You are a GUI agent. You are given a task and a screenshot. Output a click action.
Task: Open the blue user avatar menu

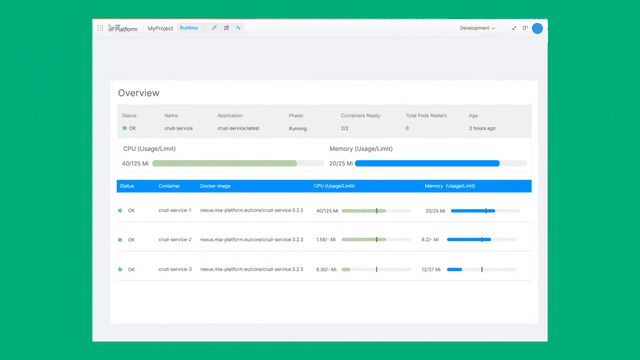[537, 28]
